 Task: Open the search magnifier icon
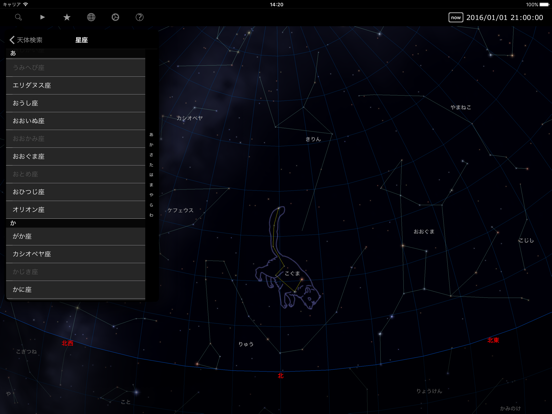click(x=18, y=17)
